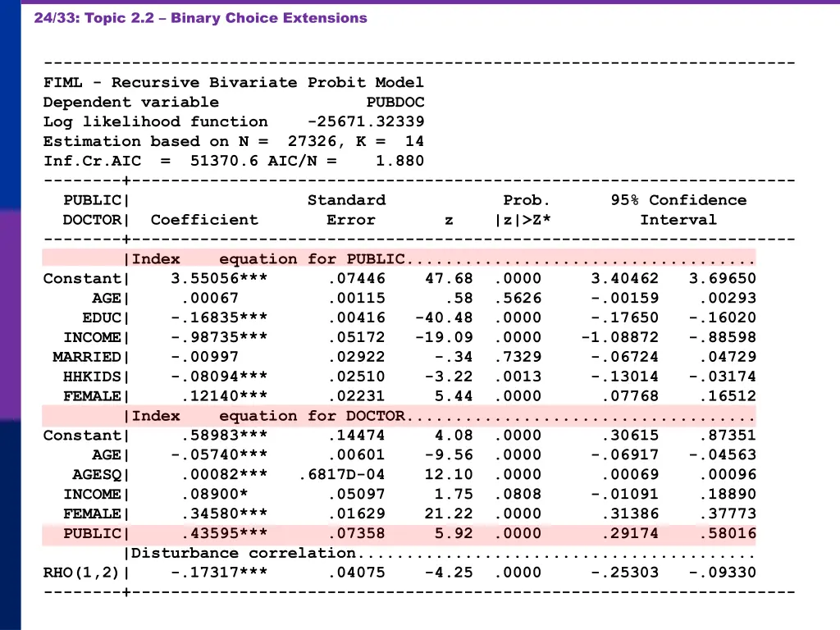Click EDUC coefficient -.16835***
The height and width of the screenshot is (630, 840).
[x=219, y=317]
